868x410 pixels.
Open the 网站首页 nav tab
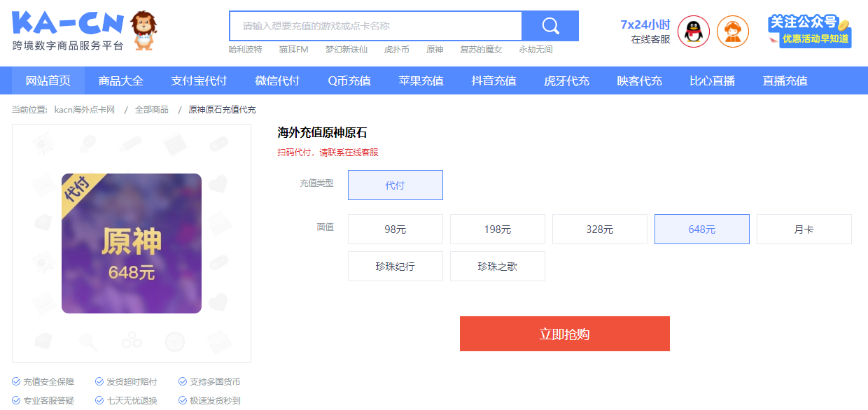click(48, 80)
